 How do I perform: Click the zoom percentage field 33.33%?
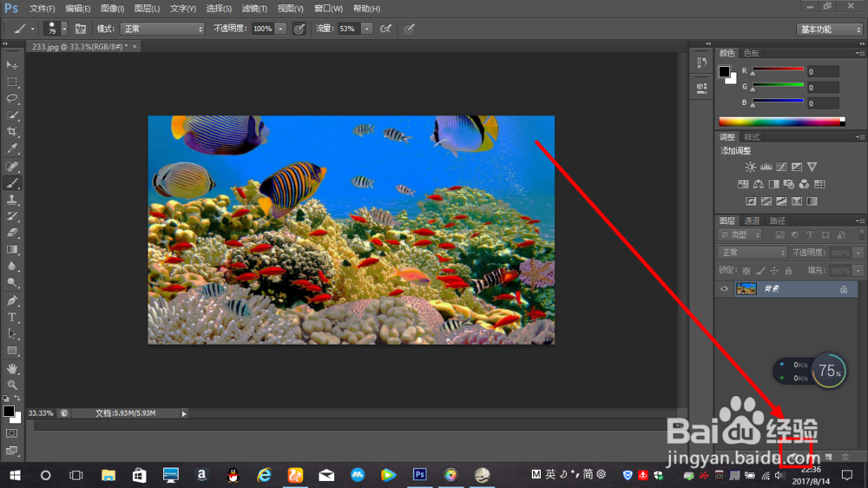[x=41, y=413]
